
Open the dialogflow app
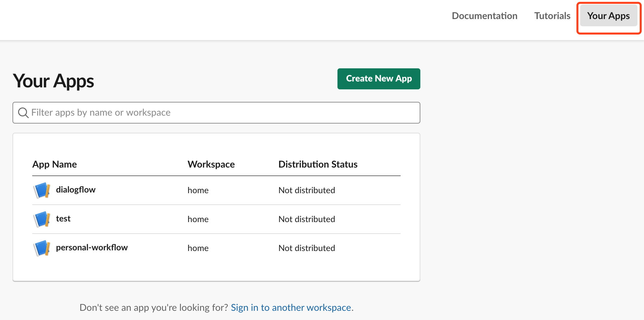tap(76, 190)
